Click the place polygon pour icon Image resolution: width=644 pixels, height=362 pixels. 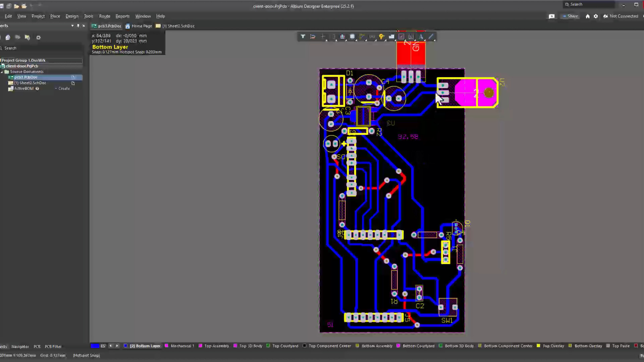391,37
